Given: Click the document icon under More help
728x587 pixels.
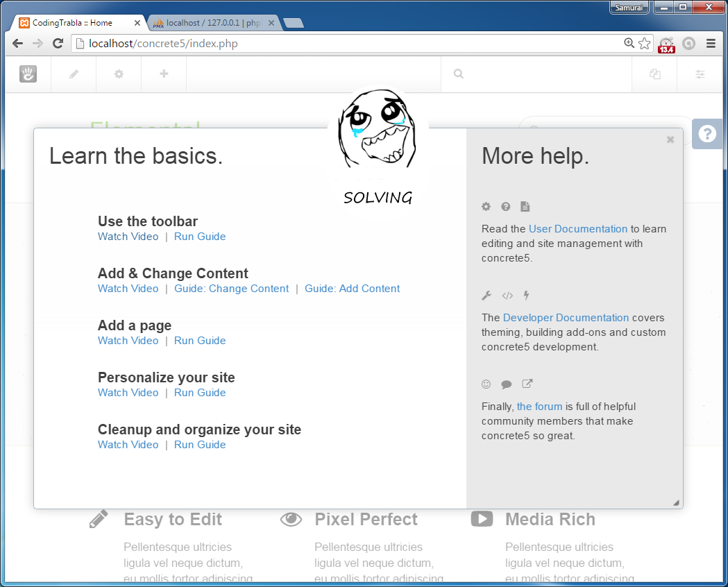Looking at the screenshot, I should 525,207.
